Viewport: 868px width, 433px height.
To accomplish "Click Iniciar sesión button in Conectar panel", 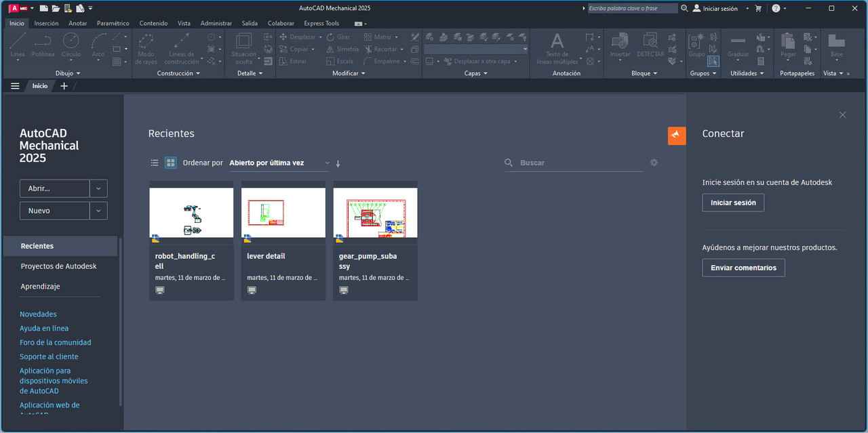I will point(733,203).
